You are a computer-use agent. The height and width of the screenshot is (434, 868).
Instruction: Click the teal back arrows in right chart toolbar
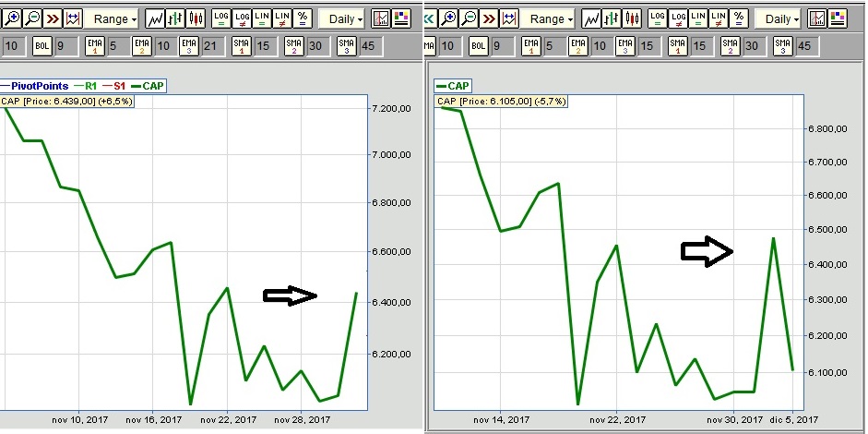click(x=430, y=18)
